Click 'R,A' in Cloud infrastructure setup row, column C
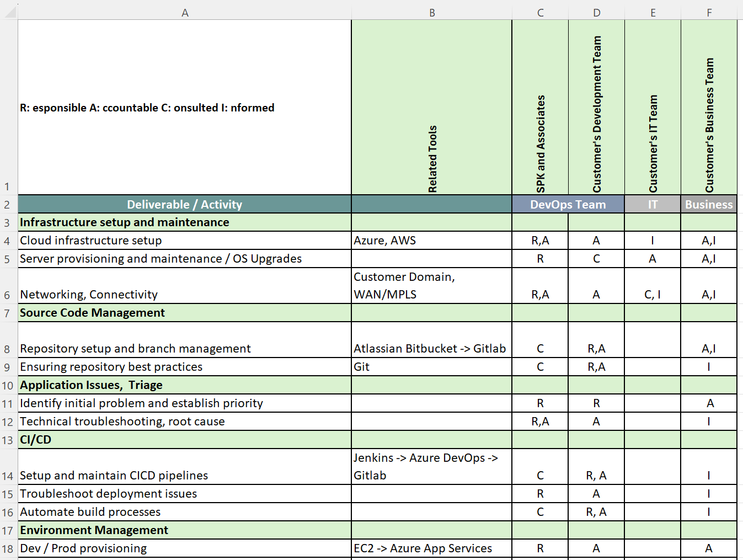Screen dimensions: 743x560 pos(540,241)
